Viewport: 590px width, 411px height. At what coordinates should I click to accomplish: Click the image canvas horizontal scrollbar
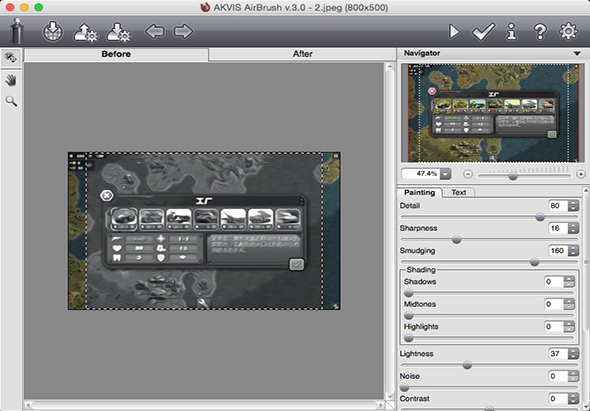coord(205,406)
